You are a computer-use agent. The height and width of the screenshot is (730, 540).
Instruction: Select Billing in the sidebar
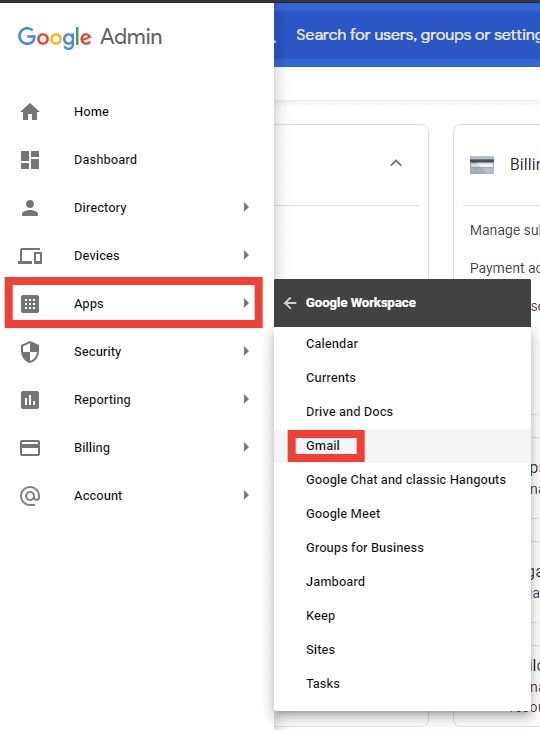click(x=92, y=447)
